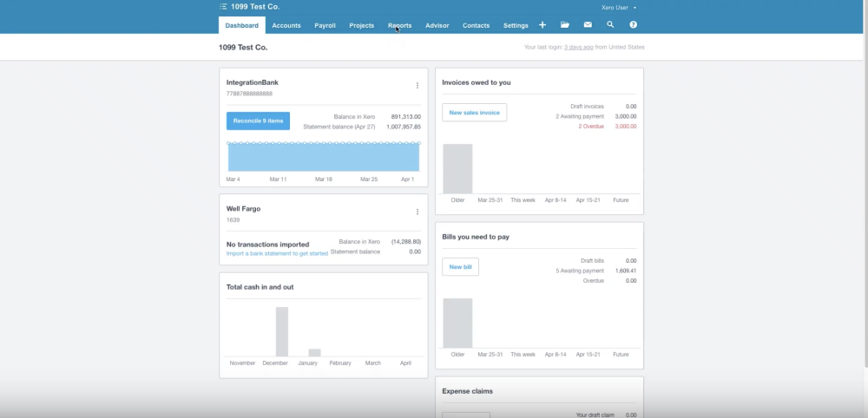Open the Settings menu
868x418 pixels.
coord(516,25)
